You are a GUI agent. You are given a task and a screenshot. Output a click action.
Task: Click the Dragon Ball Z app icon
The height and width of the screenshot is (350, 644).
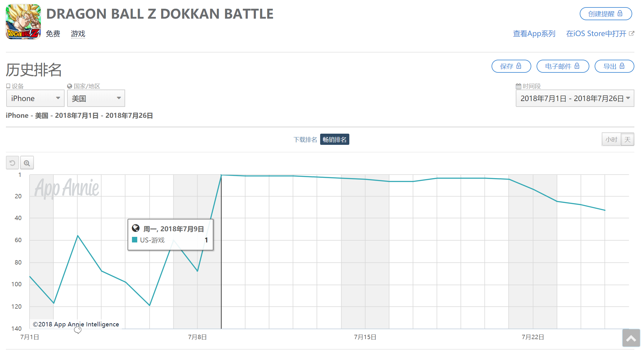23,21
